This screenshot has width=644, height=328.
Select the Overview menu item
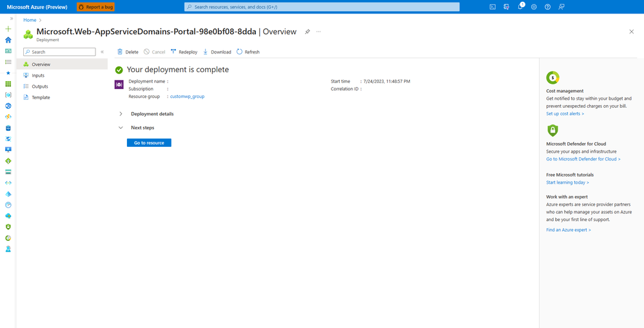click(x=62, y=64)
